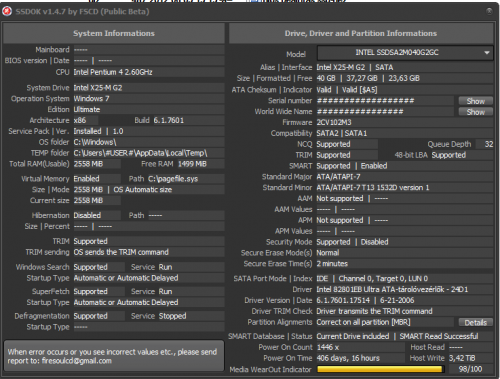Click the Media WearOut Indicator yellow bar

click(380, 369)
